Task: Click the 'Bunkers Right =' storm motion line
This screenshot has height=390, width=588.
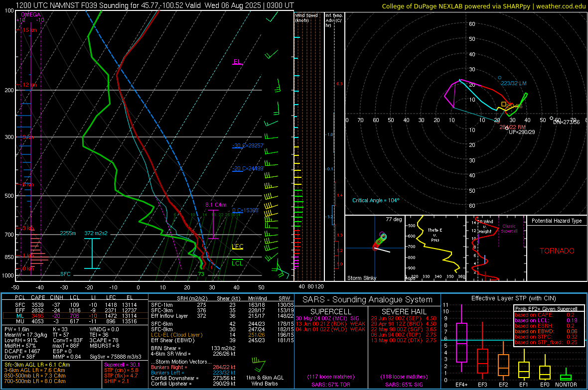Action: tap(193, 367)
